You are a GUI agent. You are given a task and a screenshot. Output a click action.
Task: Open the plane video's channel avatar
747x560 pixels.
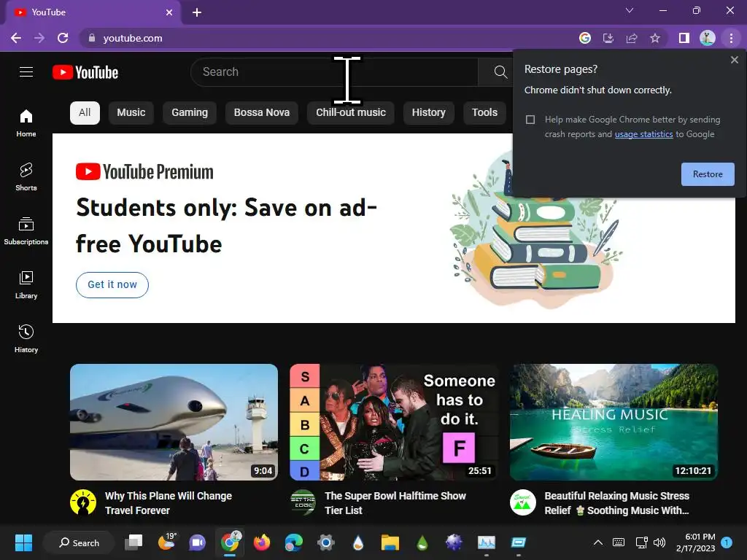pos(83,502)
